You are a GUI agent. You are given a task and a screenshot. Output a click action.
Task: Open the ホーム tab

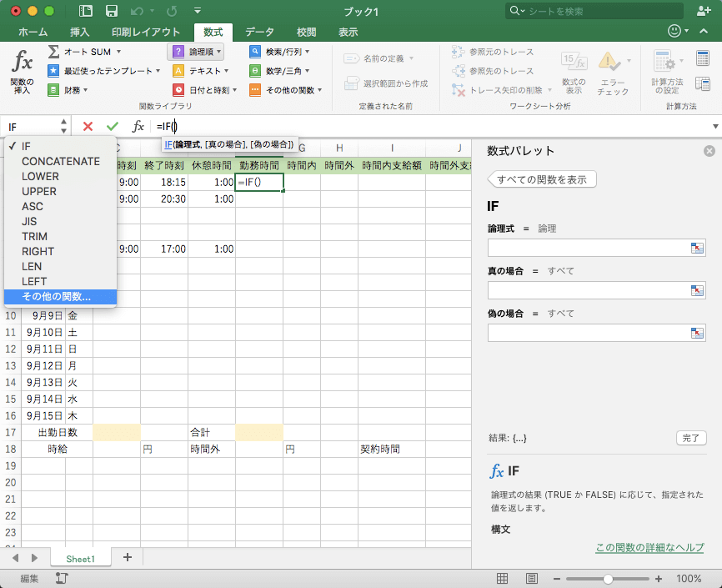[x=33, y=32]
